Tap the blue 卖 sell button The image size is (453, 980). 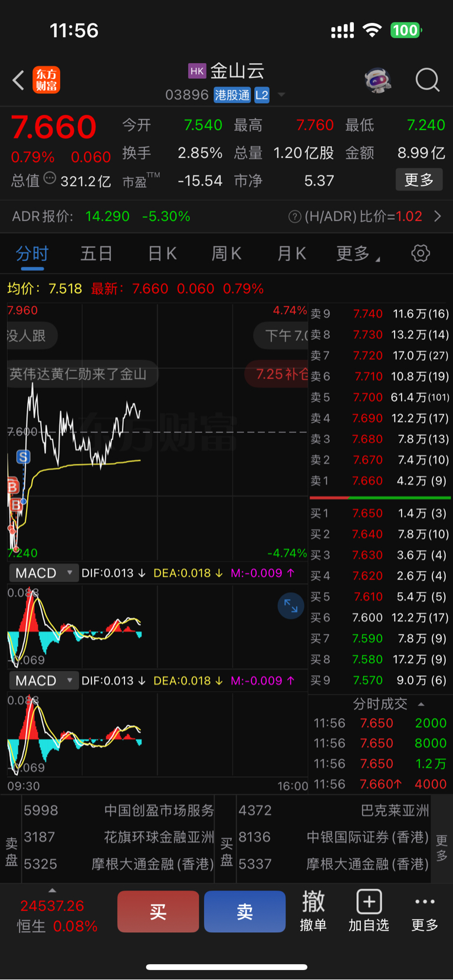tap(245, 912)
